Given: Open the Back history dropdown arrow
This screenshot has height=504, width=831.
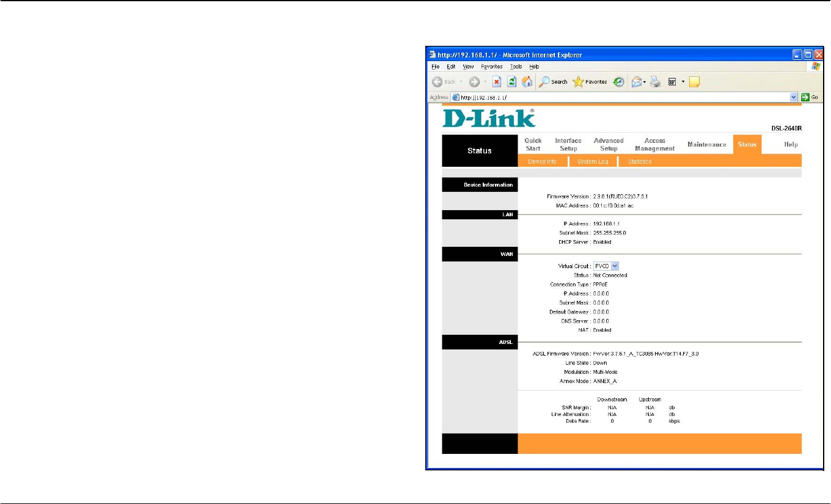Looking at the screenshot, I should (x=461, y=82).
